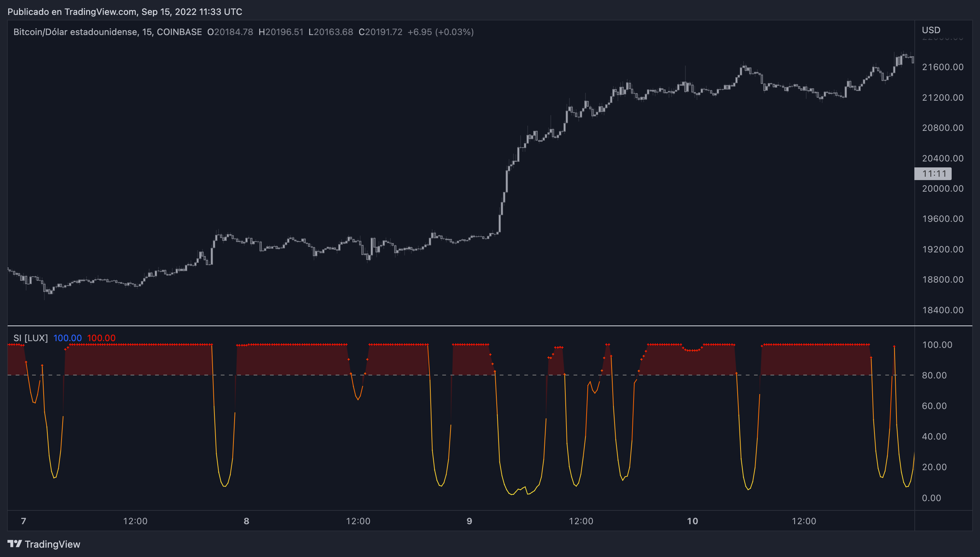The width and height of the screenshot is (980, 557).
Task: Click the 0.00 indicator axis label
Action: click(x=932, y=498)
